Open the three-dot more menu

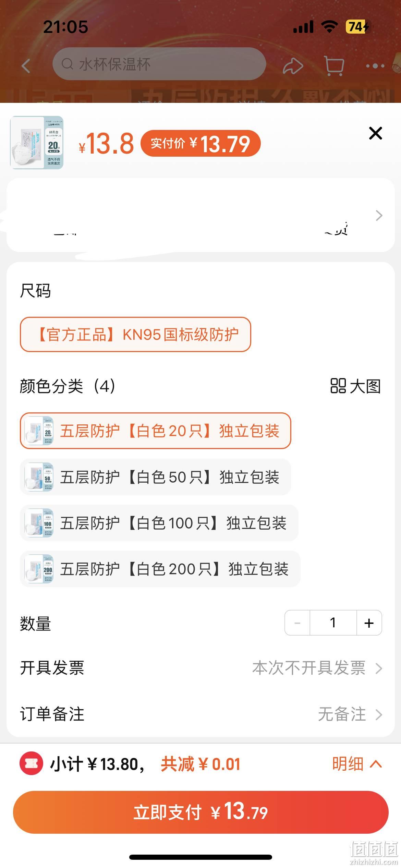(x=375, y=65)
